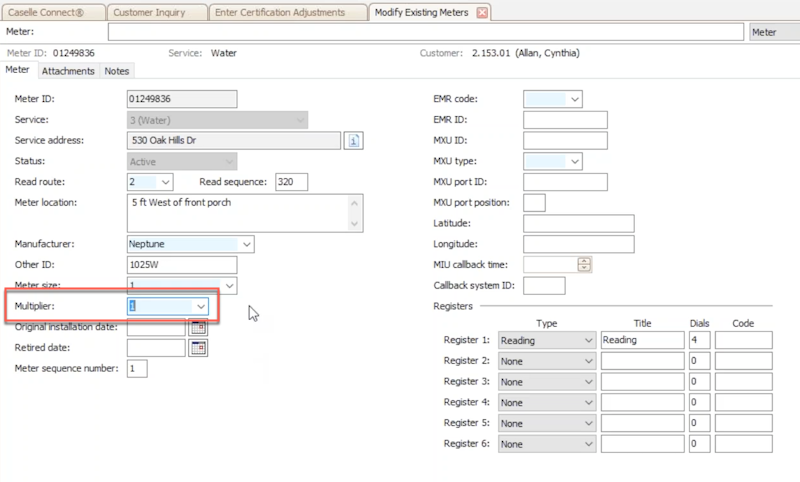Expand the MXU type dropdown
800x482 pixels.
(x=574, y=161)
